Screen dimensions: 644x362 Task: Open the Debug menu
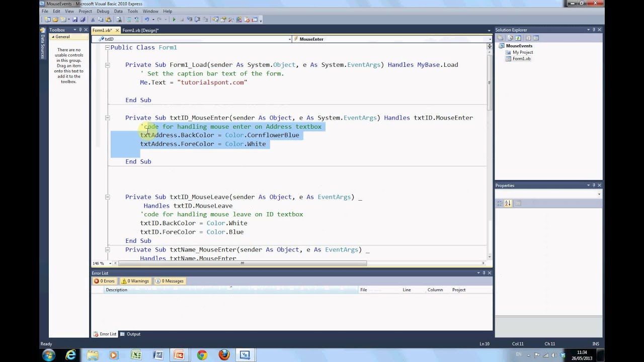(x=103, y=11)
